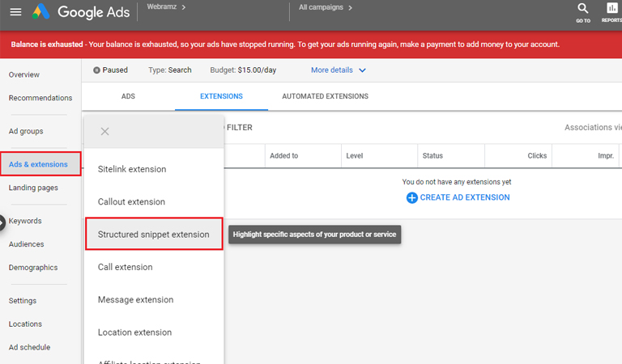This screenshot has width=622, height=364.
Task: Open Ad groups in the sidebar
Action: click(x=26, y=131)
